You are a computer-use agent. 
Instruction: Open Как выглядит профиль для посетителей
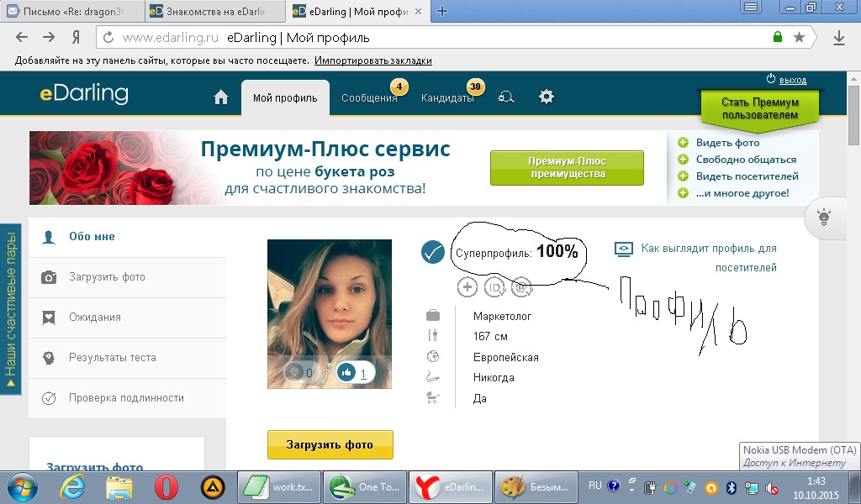(708, 258)
